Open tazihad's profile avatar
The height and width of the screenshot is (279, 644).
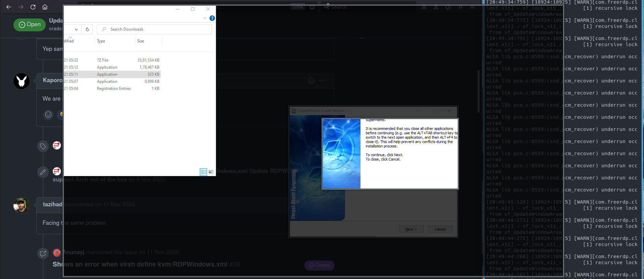point(22,205)
